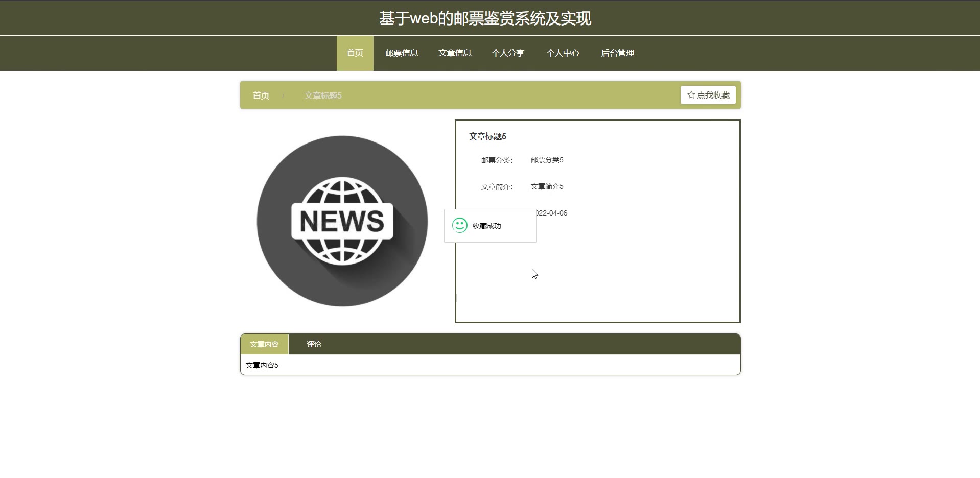Viewport: 980px width, 478px height.
Task: Select 个人分享 in the navigation bar
Action: coord(508,53)
